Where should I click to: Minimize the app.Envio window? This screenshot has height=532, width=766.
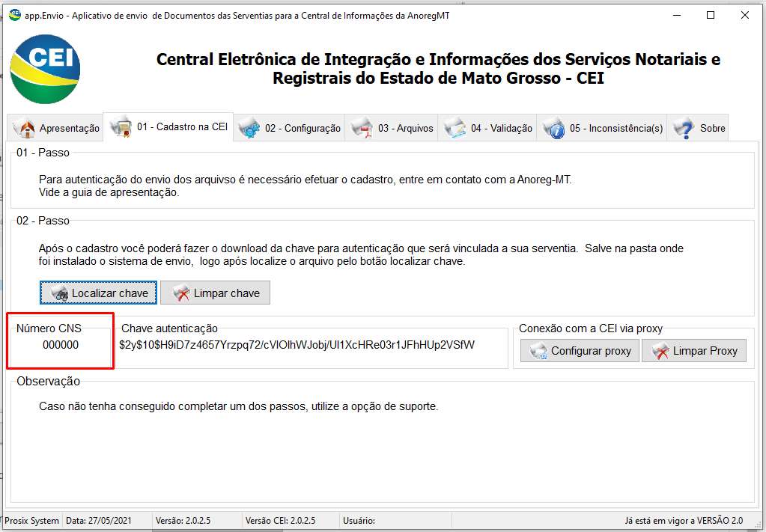point(677,15)
